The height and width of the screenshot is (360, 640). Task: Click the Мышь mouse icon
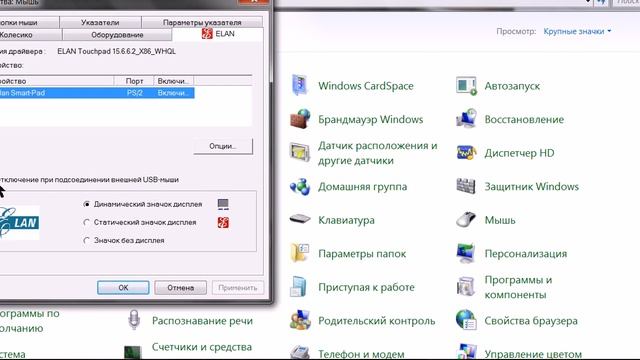pyautogui.click(x=466, y=220)
